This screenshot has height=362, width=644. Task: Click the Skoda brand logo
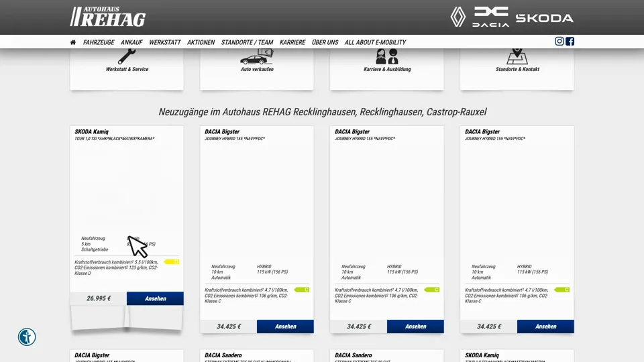click(544, 18)
